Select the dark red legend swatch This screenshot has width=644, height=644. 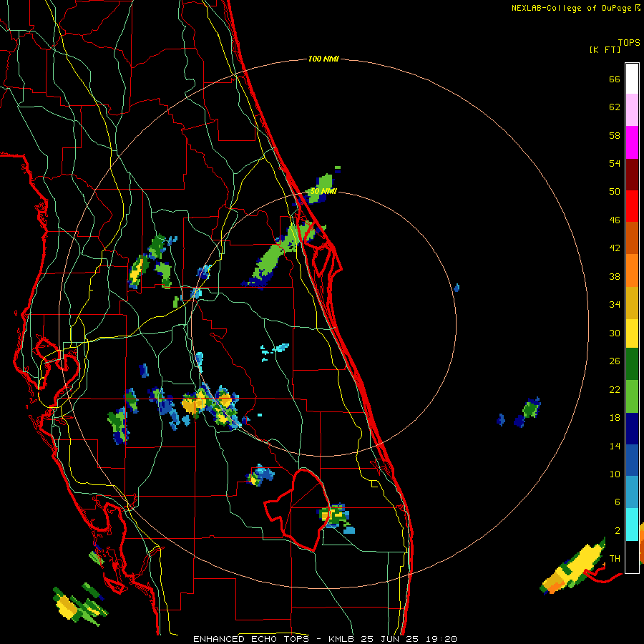point(632,175)
